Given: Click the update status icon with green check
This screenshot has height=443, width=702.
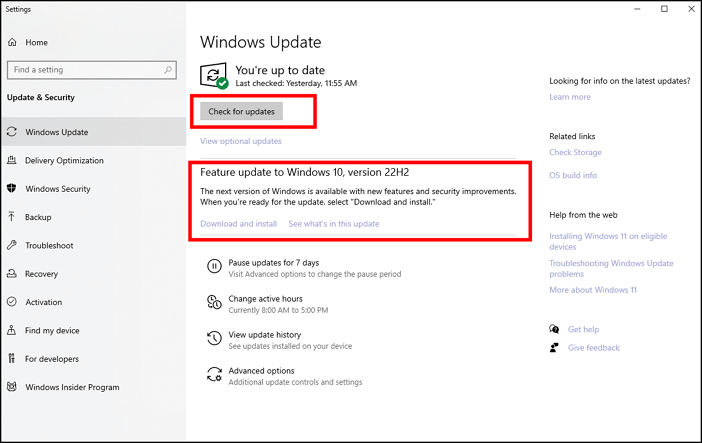Looking at the screenshot, I should tap(214, 76).
